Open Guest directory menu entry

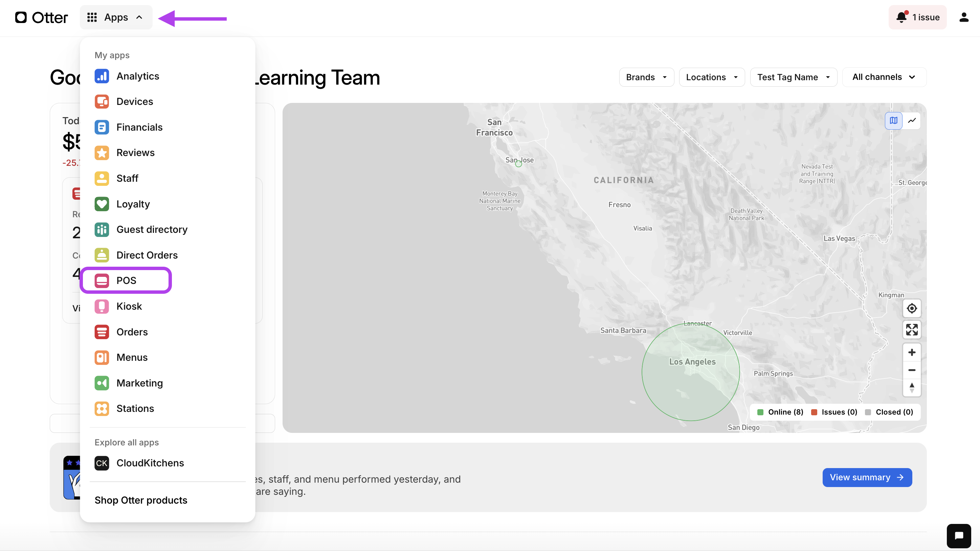pyautogui.click(x=168, y=229)
